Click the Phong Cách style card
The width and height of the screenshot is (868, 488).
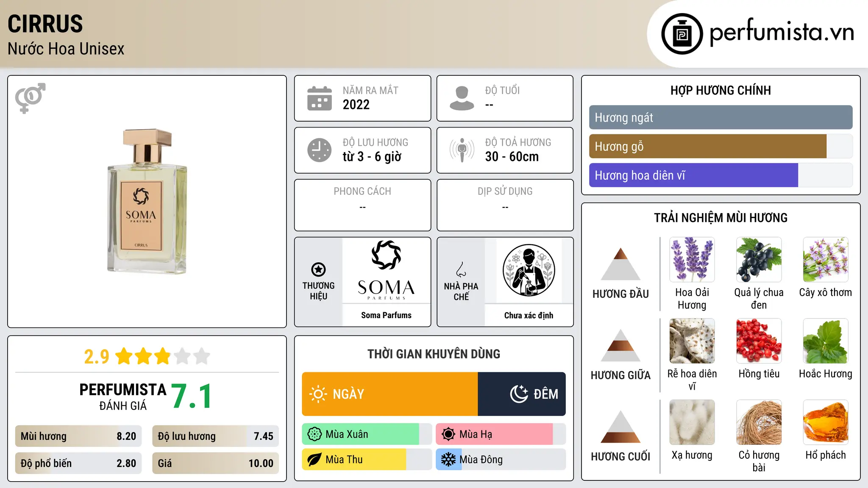(363, 205)
